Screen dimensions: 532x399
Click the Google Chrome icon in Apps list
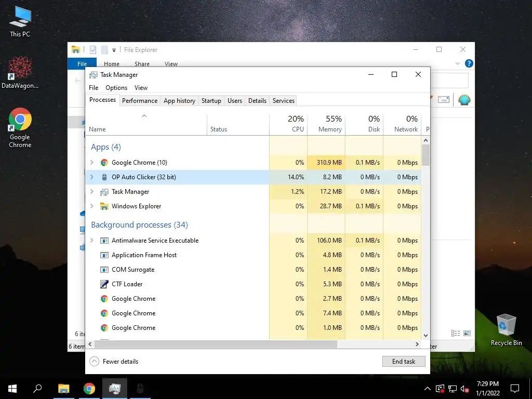pyautogui.click(x=104, y=163)
